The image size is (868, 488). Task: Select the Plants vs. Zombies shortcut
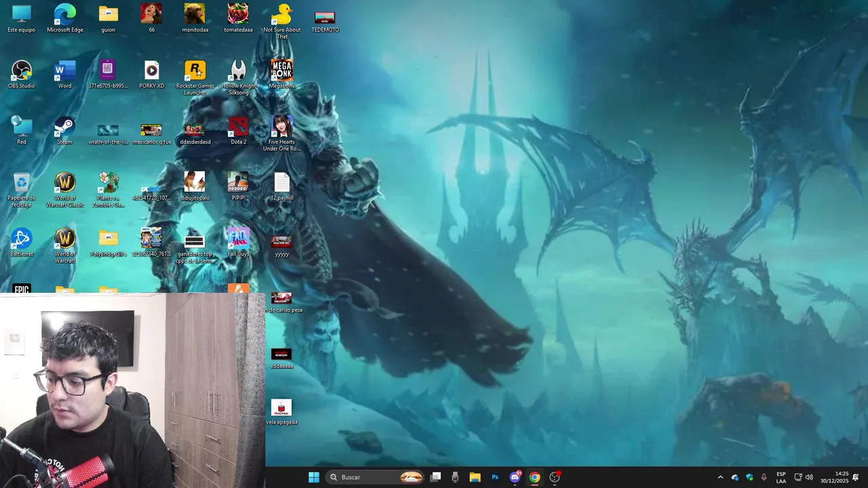point(108,190)
